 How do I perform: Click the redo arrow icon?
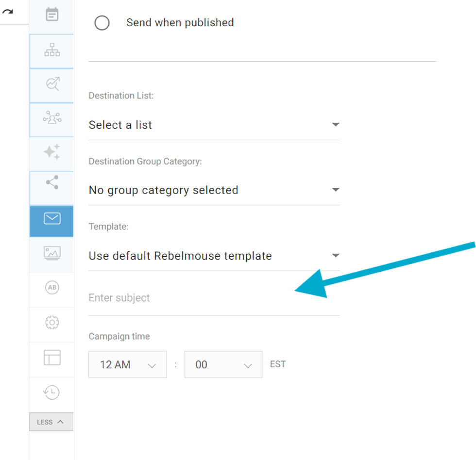(8, 12)
